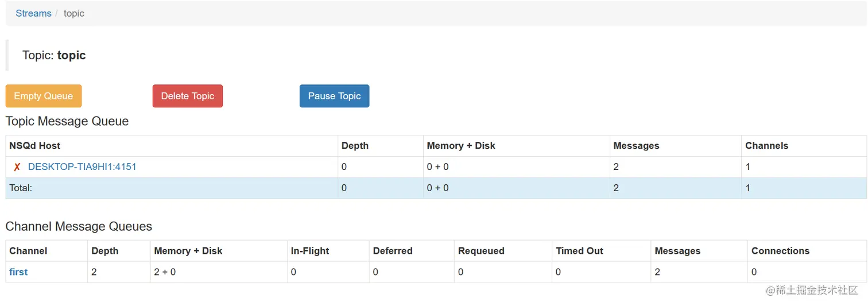Click the Connections column header
This screenshot has height=306, width=868.
tap(780, 251)
